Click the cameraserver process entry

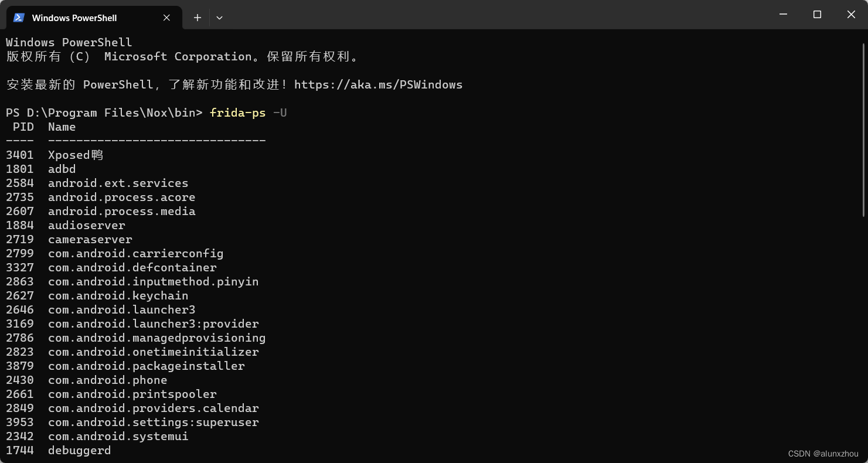[90, 239]
